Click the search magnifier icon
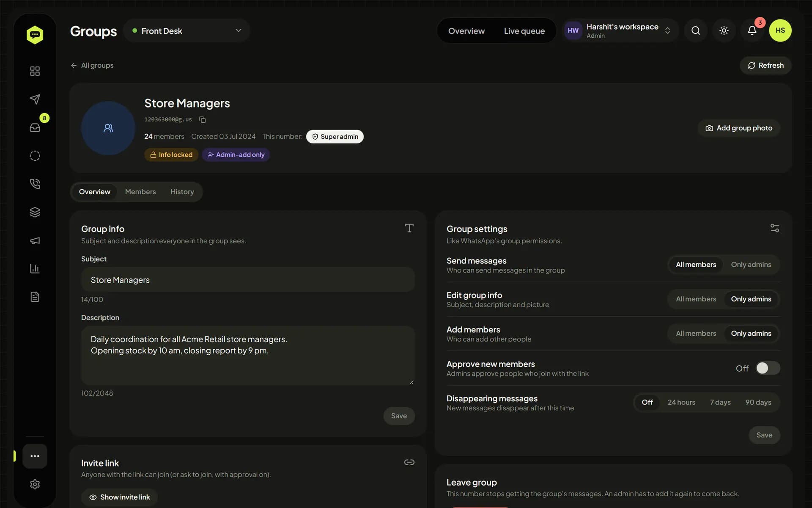This screenshot has width=812, height=508. click(x=696, y=30)
